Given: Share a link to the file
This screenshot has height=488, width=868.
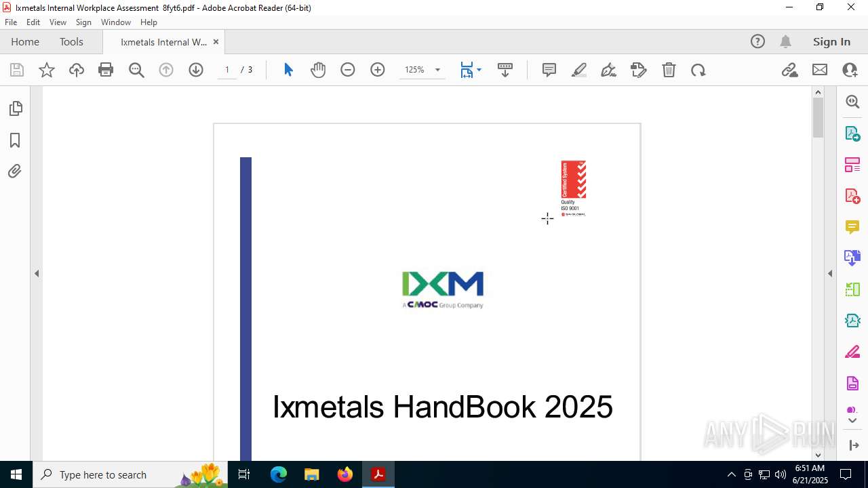Looking at the screenshot, I should [790, 70].
